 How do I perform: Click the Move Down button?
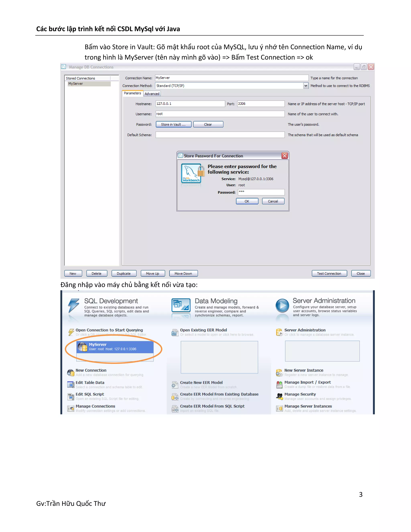coord(183,274)
